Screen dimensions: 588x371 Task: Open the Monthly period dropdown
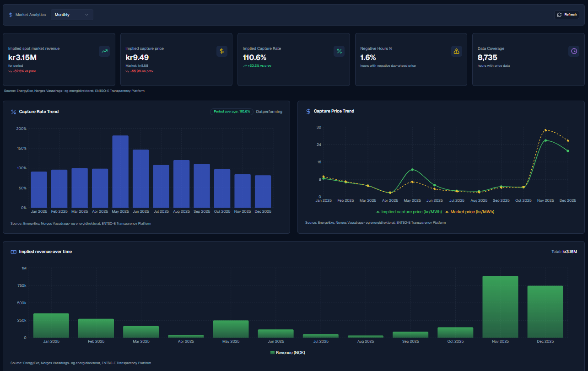click(72, 15)
